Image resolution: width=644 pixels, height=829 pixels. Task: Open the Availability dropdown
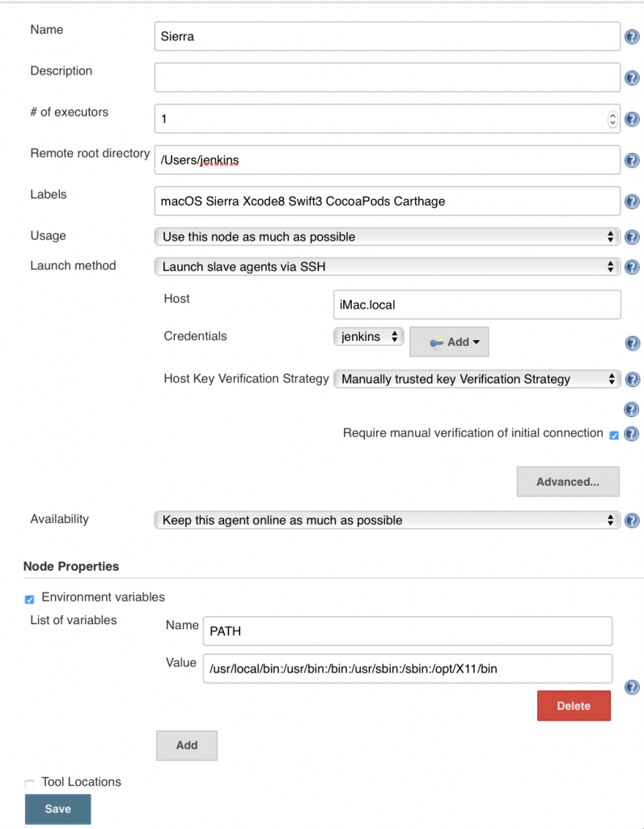(387, 520)
